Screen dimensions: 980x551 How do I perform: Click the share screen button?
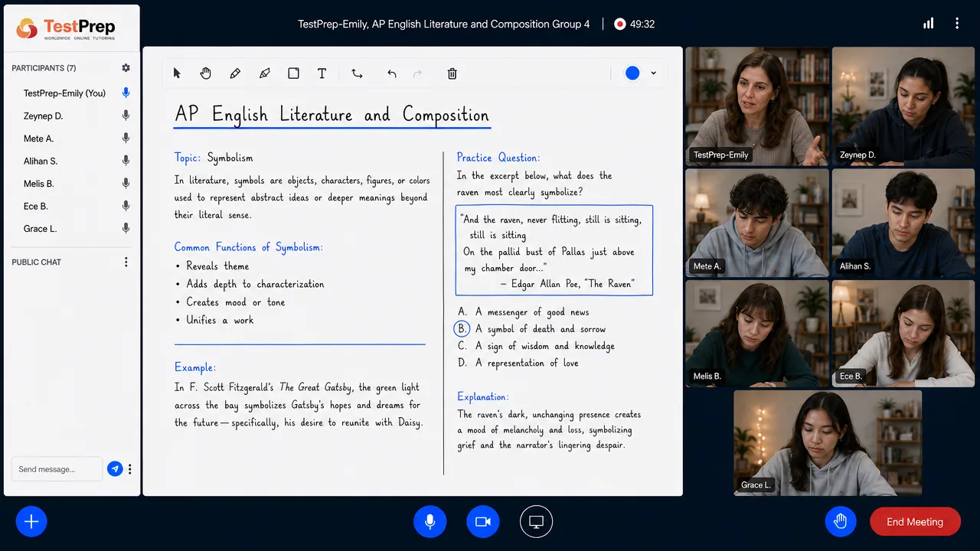(x=536, y=522)
